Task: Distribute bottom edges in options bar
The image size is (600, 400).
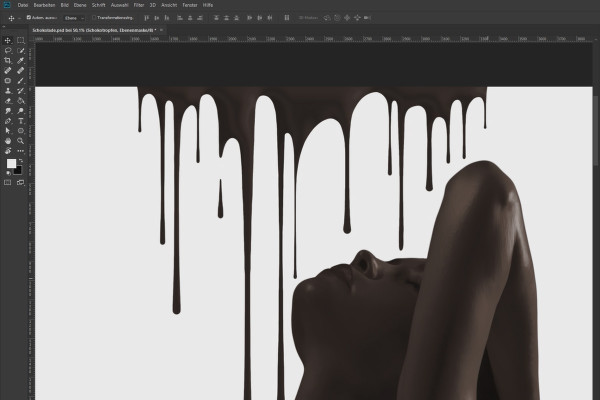Action: (x=236, y=18)
